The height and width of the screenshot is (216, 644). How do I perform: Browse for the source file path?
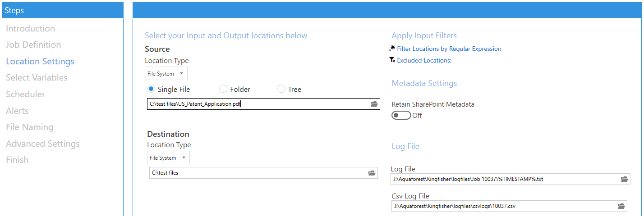[x=374, y=104]
